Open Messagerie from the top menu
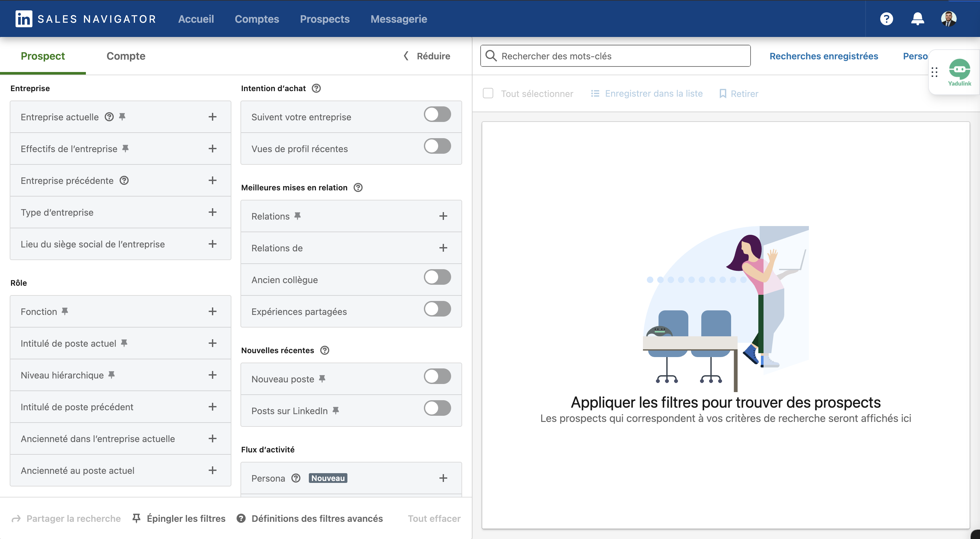Screen dimensions: 980x539 coord(398,19)
